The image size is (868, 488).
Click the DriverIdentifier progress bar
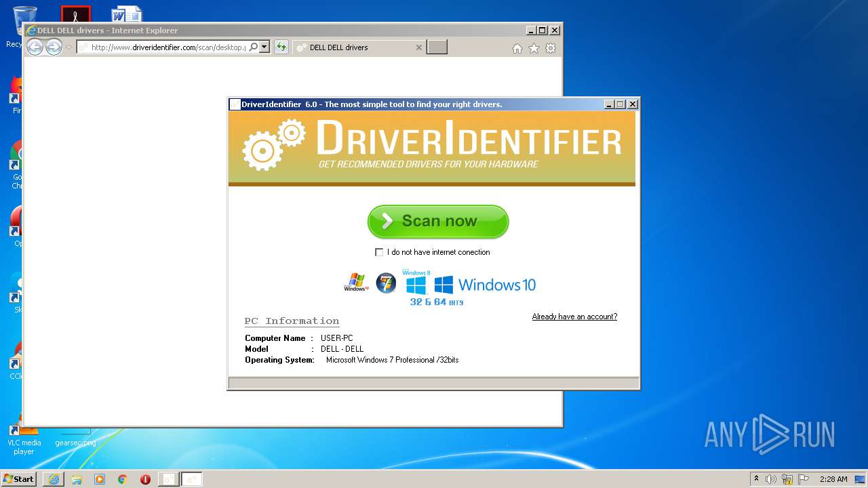point(434,383)
